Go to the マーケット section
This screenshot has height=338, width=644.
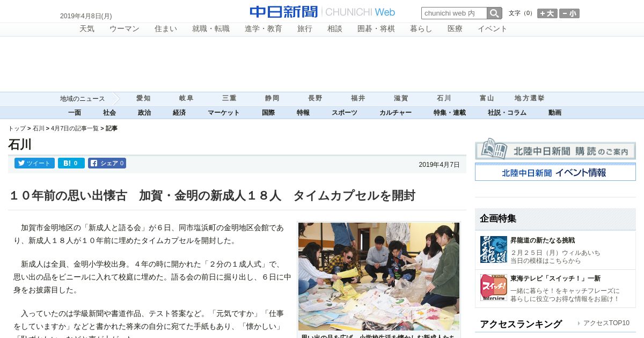pyautogui.click(x=224, y=113)
